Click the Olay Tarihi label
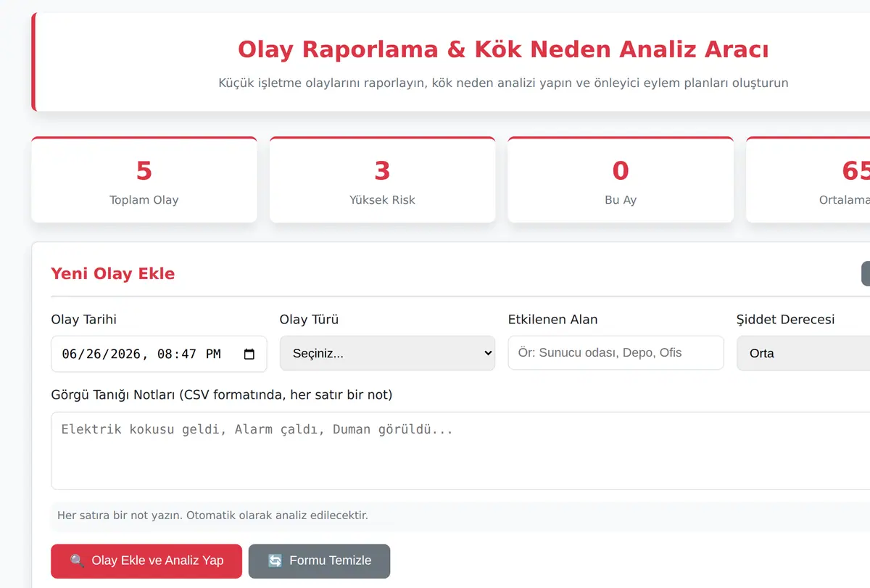Image resolution: width=870 pixels, height=588 pixels. [x=84, y=319]
